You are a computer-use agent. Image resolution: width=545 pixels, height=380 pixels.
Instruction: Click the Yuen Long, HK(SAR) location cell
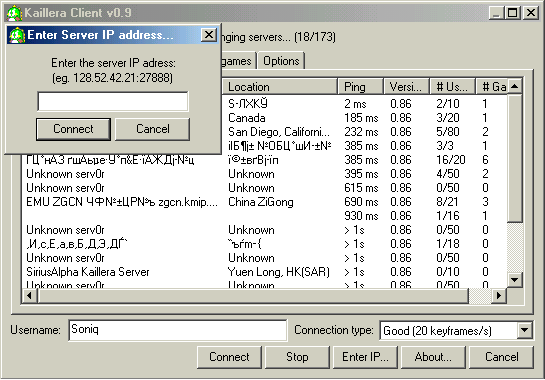(279, 272)
